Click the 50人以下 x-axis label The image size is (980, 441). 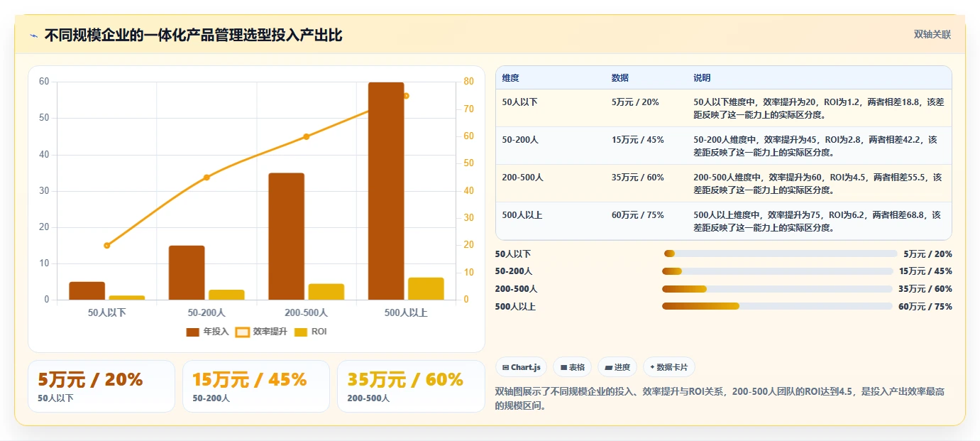click(107, 312)
